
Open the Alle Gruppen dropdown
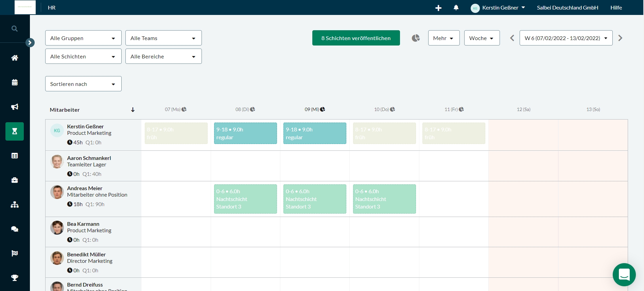pos(83,38)
